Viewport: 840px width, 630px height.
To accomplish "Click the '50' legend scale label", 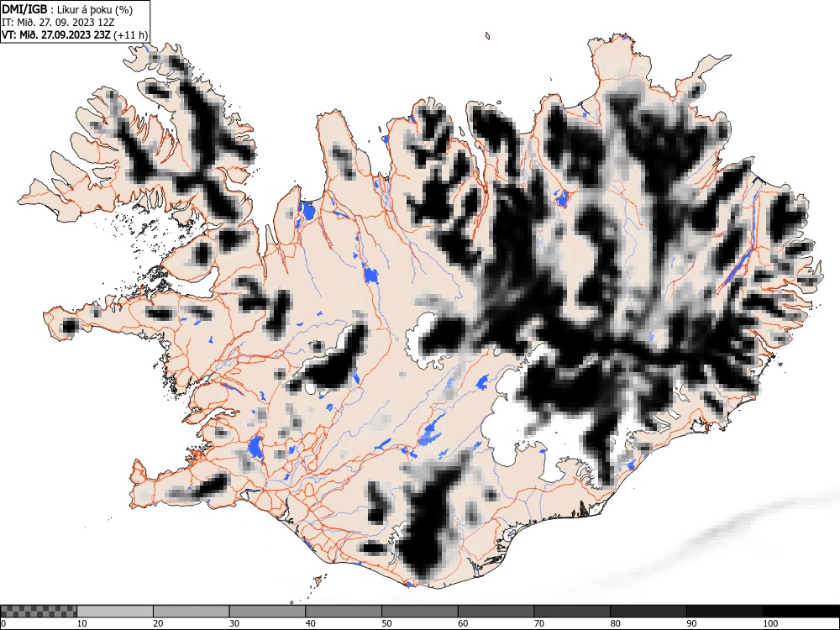I will coord(386,623).
